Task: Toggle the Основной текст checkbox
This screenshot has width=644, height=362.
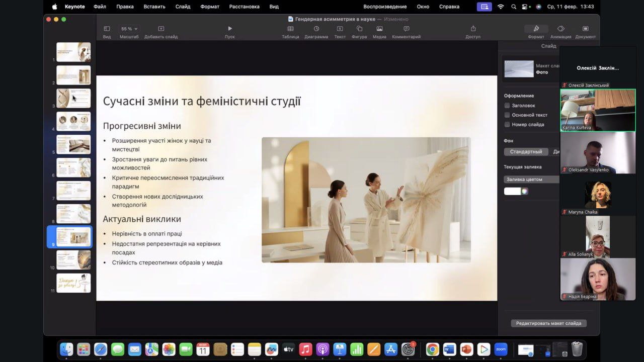Action: coord(507,115)
